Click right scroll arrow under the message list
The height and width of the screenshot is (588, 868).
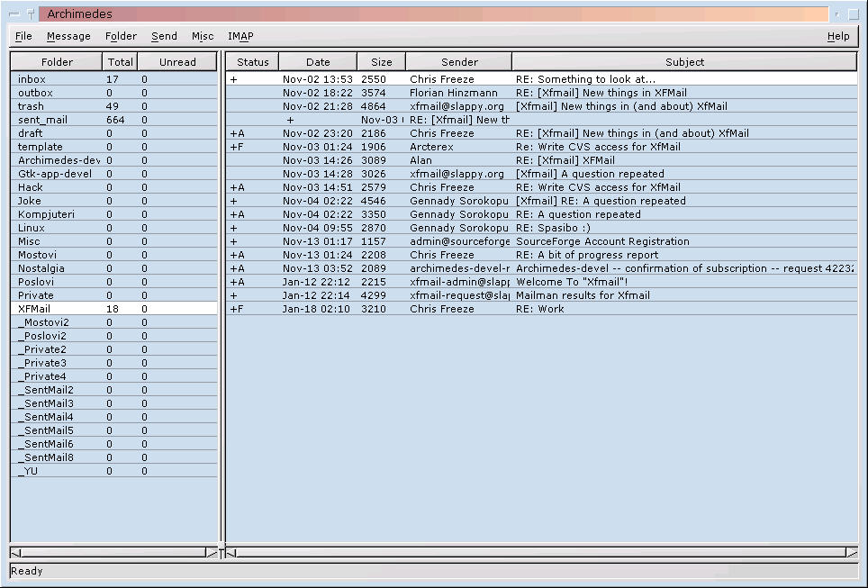851,552
